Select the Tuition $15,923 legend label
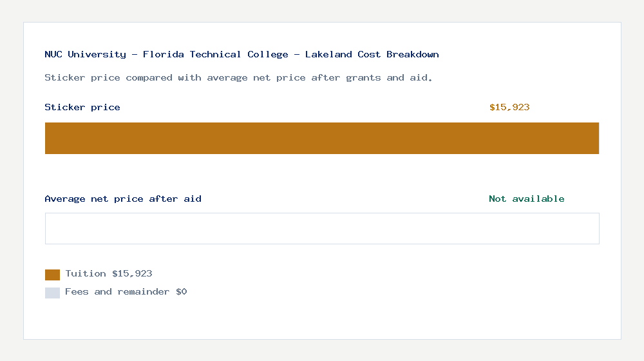Viewport: 644px width, 361px height. point(109,274)
